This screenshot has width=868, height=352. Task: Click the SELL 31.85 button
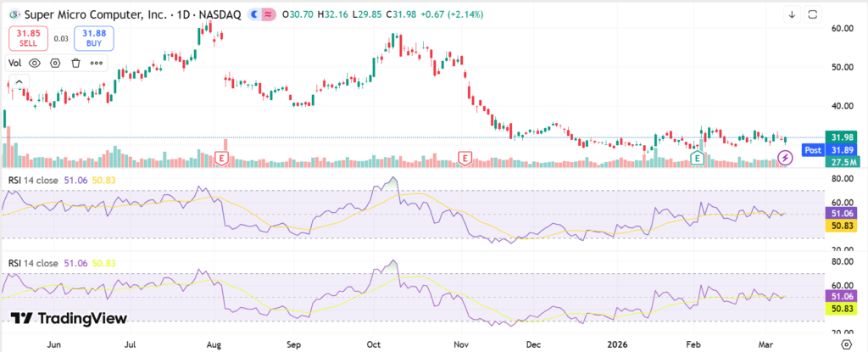click(x=28, y=38)
